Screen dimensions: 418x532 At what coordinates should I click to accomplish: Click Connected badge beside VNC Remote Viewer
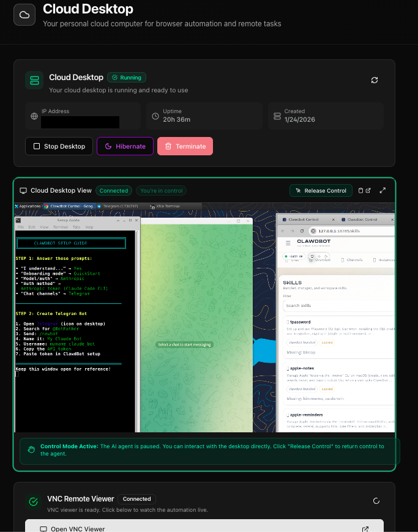point(137,499)
